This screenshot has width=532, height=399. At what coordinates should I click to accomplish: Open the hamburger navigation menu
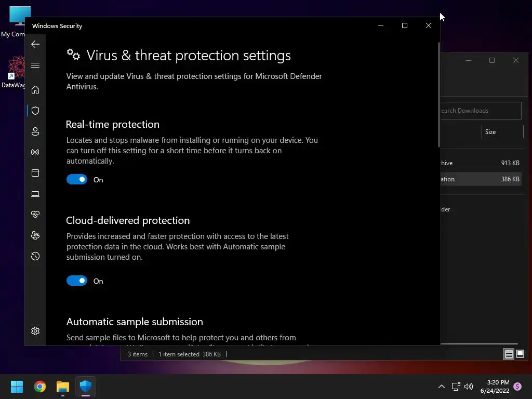[x=35, y=65]
